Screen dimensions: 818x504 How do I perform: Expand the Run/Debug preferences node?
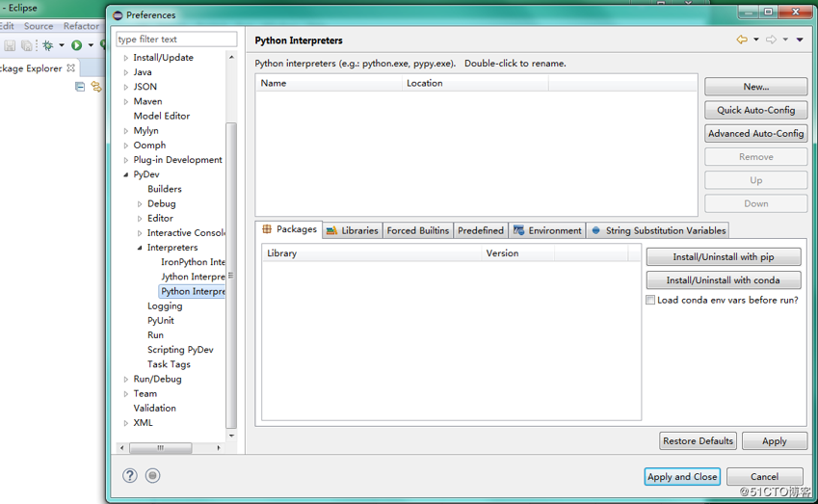tap(125, 380)
